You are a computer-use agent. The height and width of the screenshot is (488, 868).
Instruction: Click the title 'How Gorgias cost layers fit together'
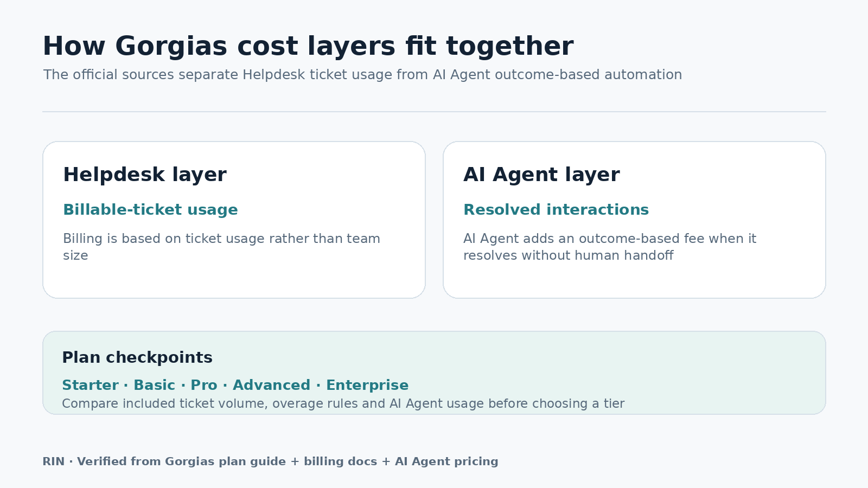point(308,46)
